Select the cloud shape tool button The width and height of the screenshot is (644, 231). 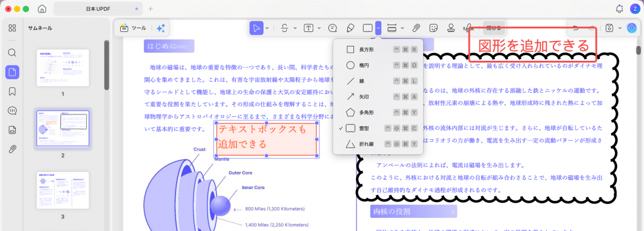click(367, 28)
